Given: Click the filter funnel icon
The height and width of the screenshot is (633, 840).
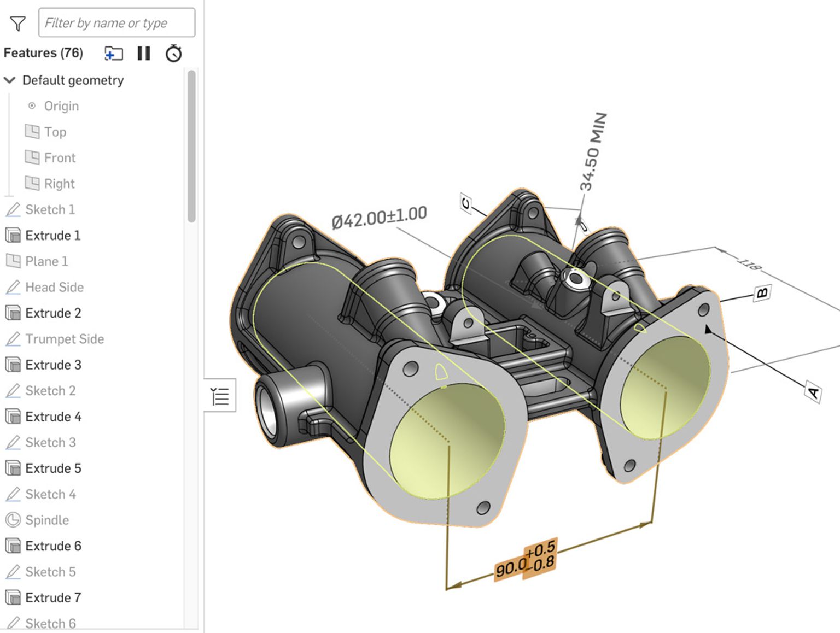Looking at the screenshot, I should coord(18,22).
